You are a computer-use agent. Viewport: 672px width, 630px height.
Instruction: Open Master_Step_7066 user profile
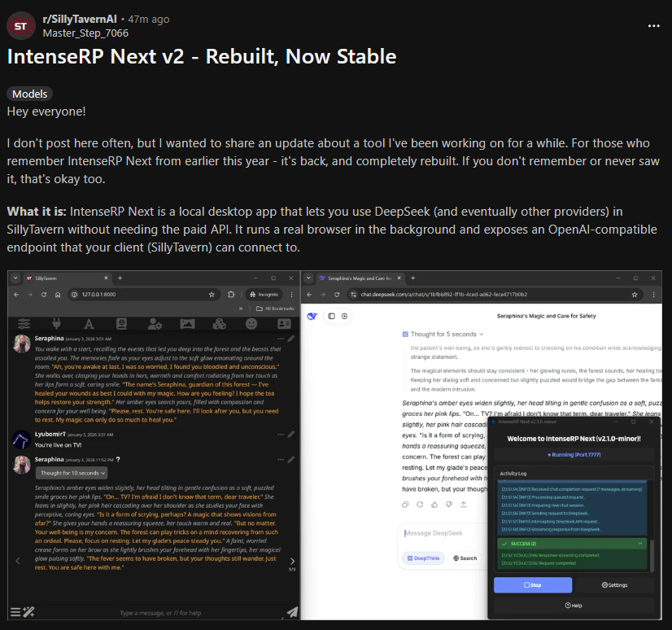(85, 33)
